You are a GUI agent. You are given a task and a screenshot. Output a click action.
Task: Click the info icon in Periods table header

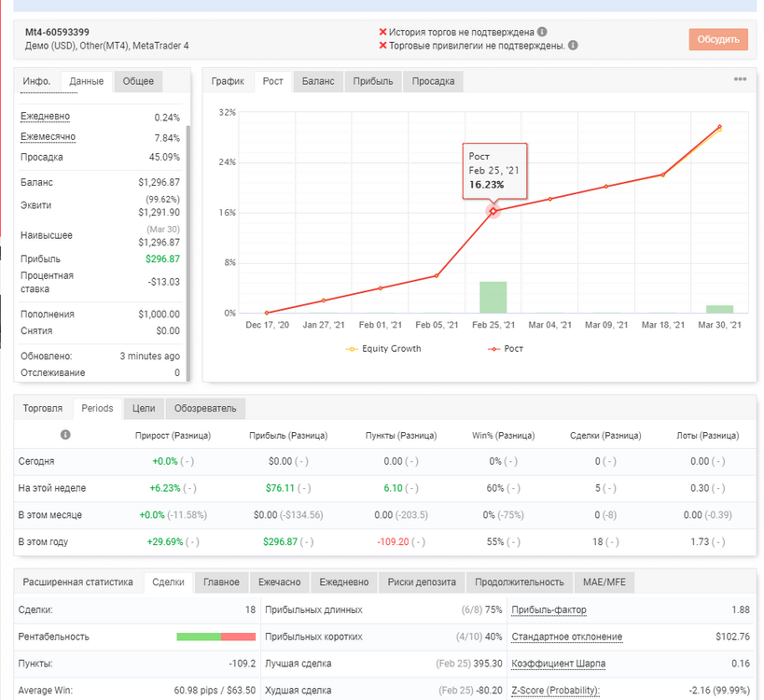coord(65,434)
